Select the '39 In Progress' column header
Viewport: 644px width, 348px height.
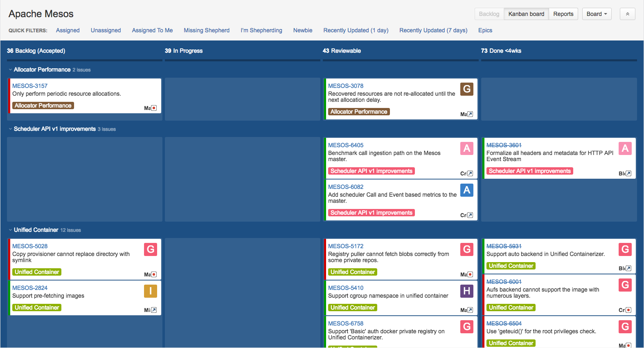pos(184,51)
